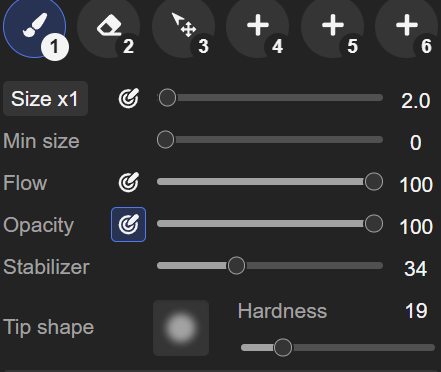Click the Size slider track
This screenshot has height=372, width=441.
coord(270,98)
